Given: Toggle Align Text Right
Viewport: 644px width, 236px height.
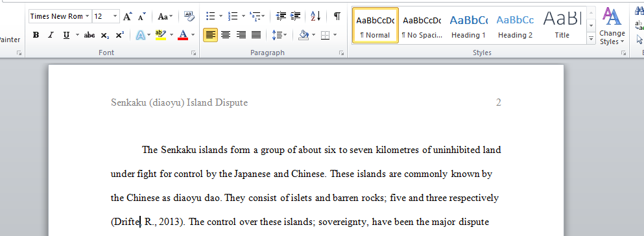Looking at the screenshot, I should tap(241, 35).
